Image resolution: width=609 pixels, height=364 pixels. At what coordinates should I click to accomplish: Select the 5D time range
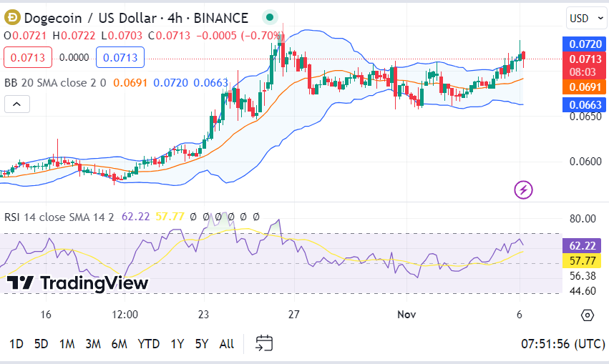42,344
